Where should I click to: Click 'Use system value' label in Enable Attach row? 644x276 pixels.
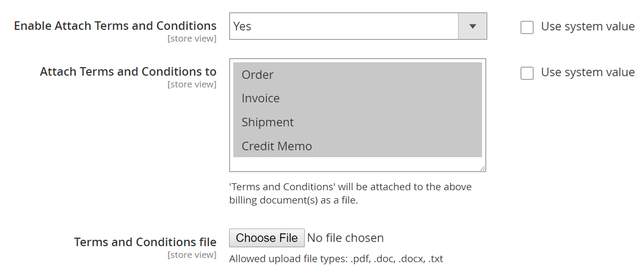pyautogui.click(x=588, y=27)
